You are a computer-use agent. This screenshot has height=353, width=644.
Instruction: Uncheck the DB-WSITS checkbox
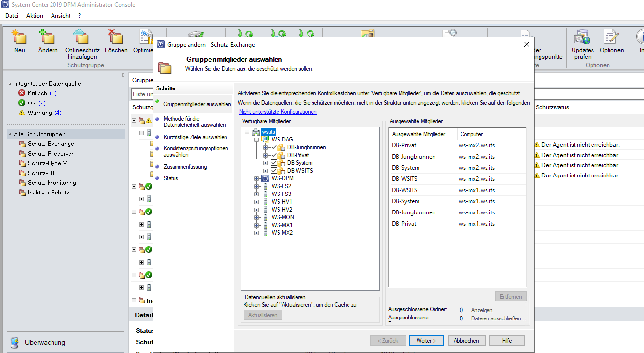274,171
